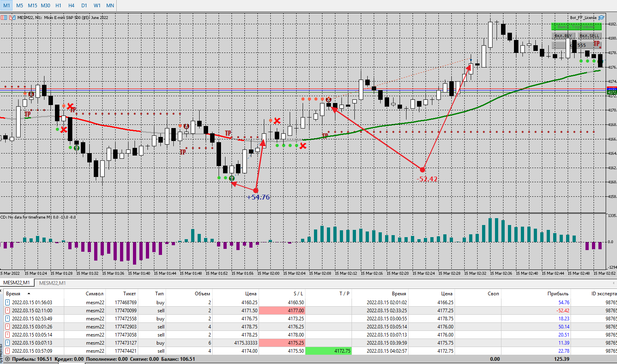Expand the summary row with the plus icon

tap(7, 359)
